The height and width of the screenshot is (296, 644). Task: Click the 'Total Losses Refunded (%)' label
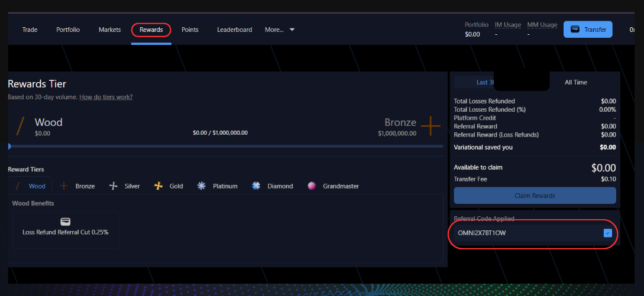pos(490,110)
